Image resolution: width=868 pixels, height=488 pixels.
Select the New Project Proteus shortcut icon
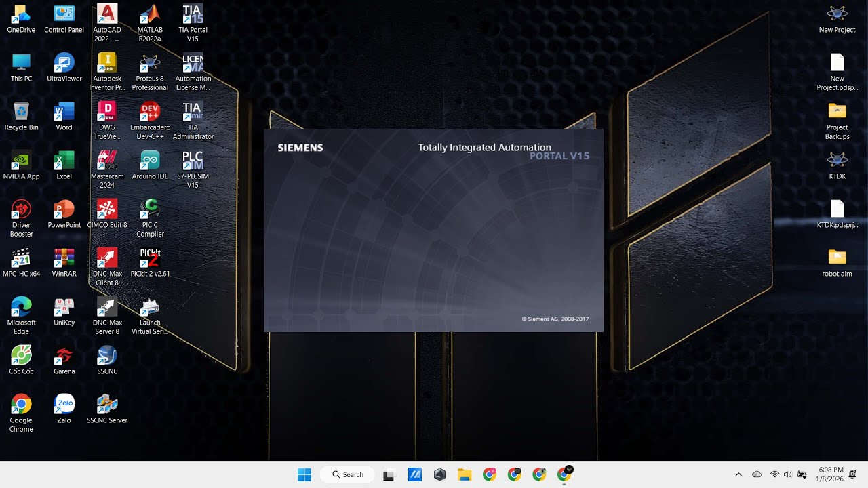click(837, 19)
